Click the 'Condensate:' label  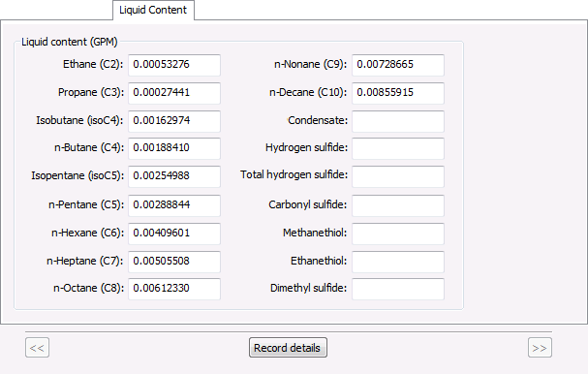[318, 120]
